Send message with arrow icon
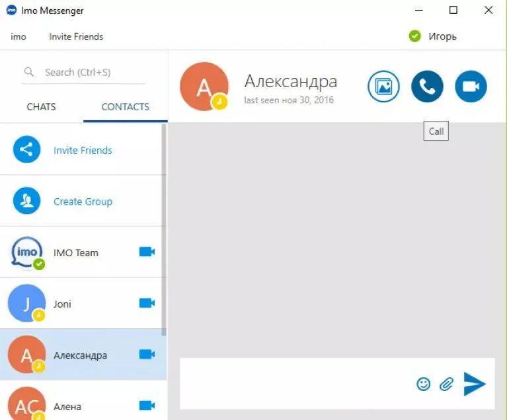The width and height of the screenshot is (507, 420). [x=475, y=384]
